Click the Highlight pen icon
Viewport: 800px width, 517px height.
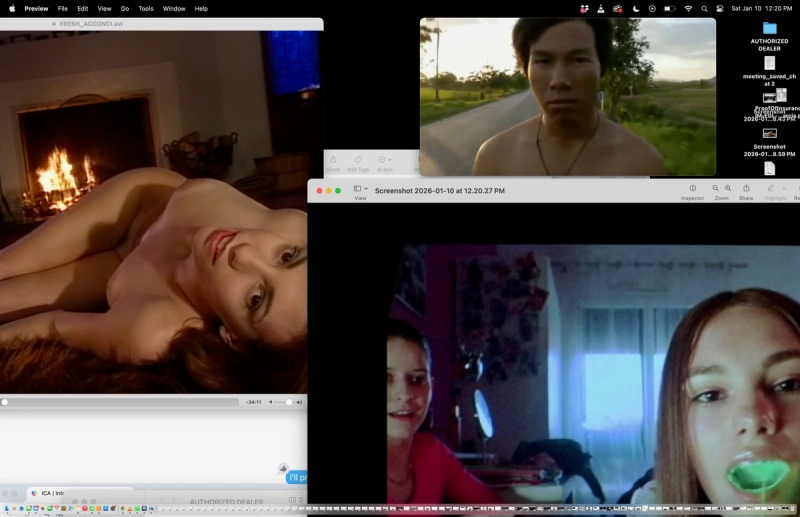click(770, 188)
